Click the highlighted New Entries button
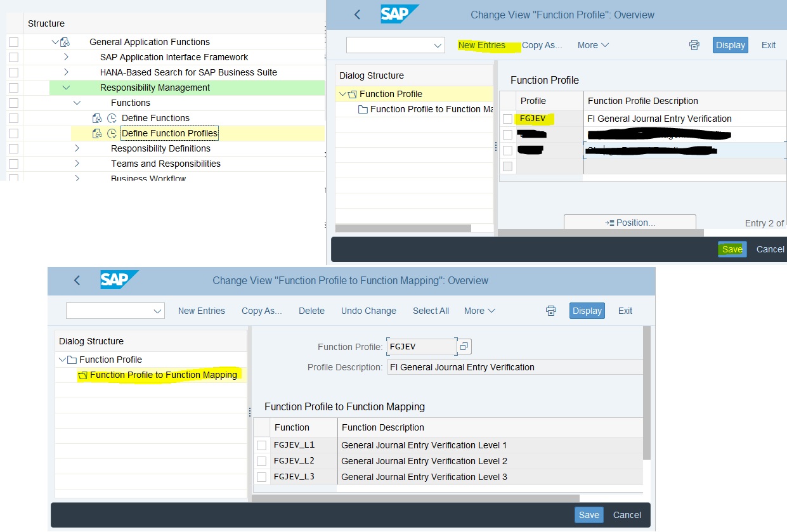This screenshot has height=532, width=787. pyautogui.click(x=482, y=45)
